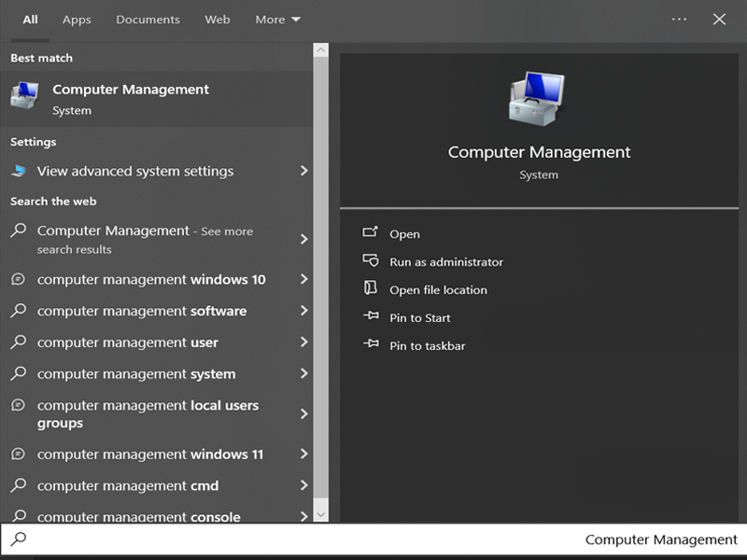
Task: Expand computer management windows 10 chevron
Action: coord(304,279)
